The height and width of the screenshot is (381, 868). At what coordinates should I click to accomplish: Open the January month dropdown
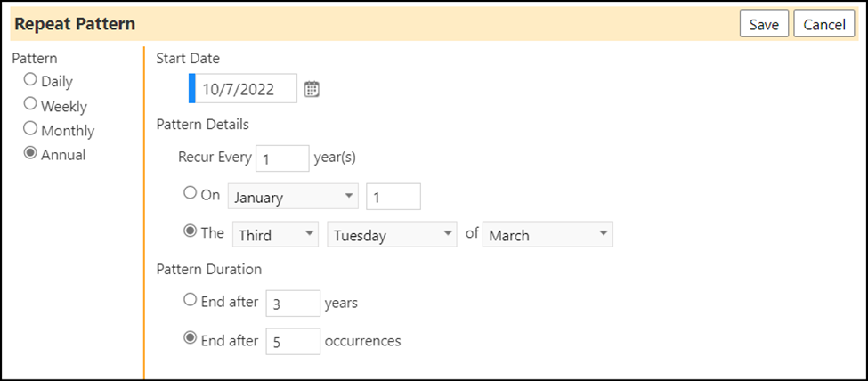pos(293,197)
